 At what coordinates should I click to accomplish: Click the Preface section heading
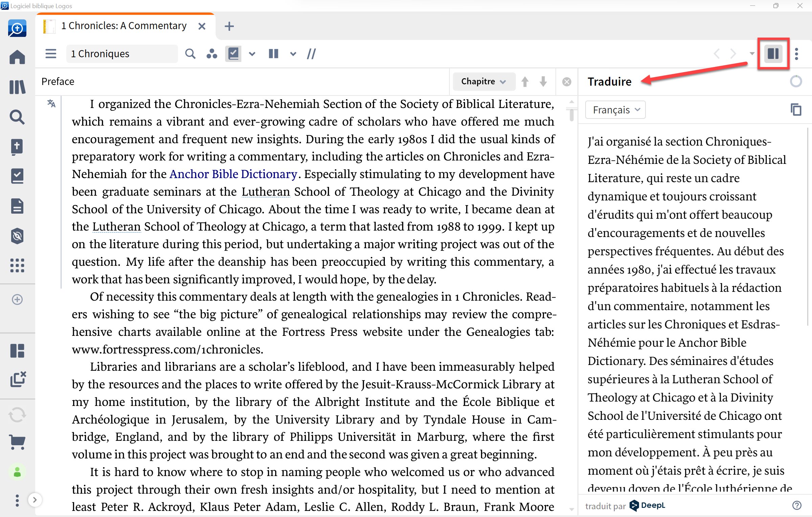pyautogui.click(x=58, y=82)
